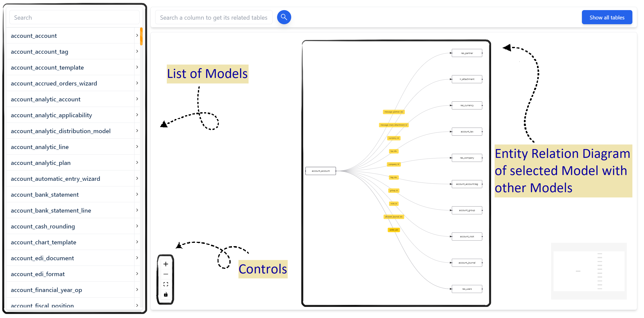Viewport: 644px width, 318px height.
Task: Click the column search input field
Action: pos(213,17)
